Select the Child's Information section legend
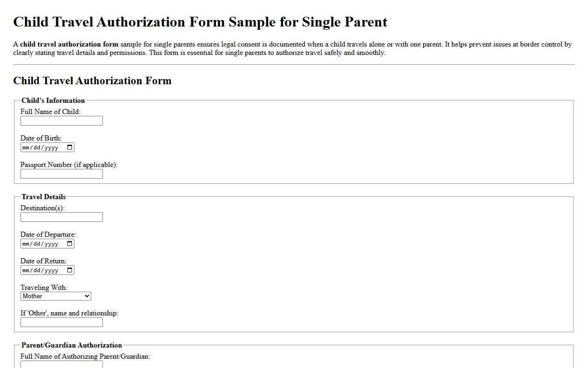The width and height of the screenshot is (588, 368). 53,100
